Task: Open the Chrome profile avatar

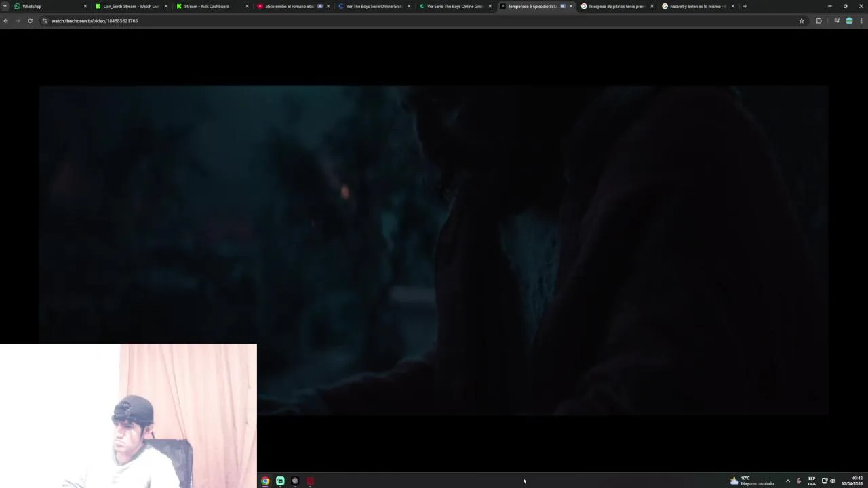Action: tap(849, 21)
